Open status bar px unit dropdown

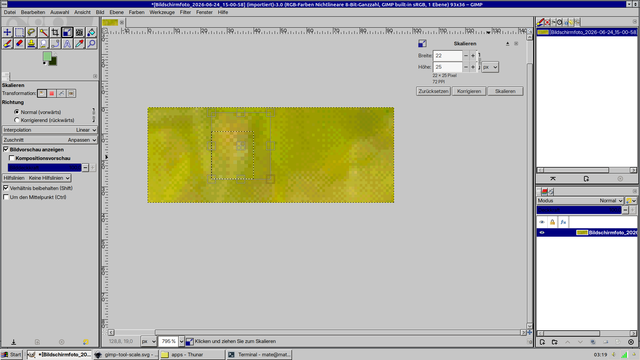click(148, 341)
